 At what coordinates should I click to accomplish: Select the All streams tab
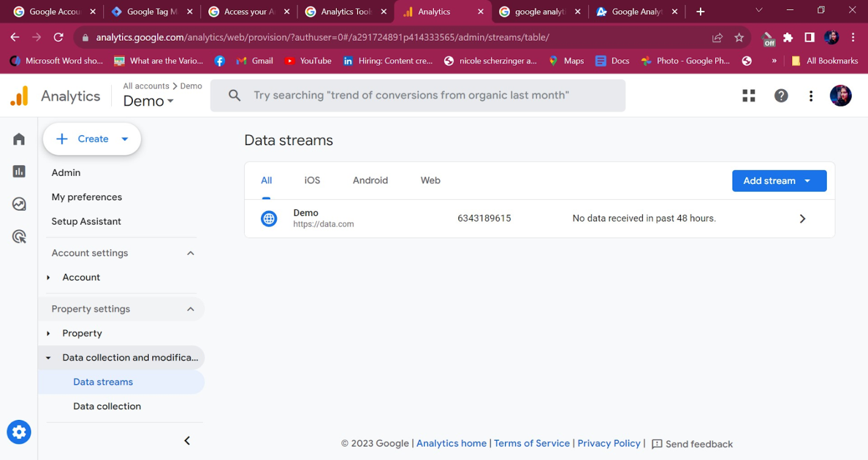[x=266, y=180]
